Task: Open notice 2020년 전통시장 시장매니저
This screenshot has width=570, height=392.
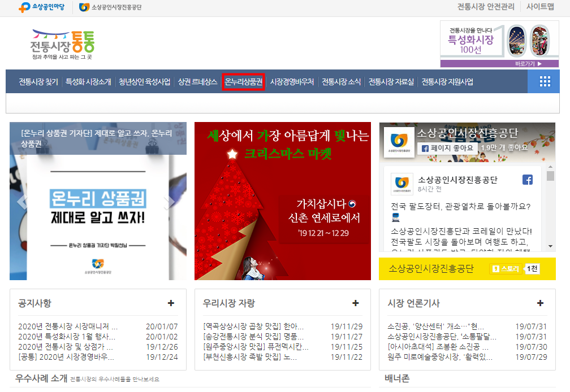Action: pyautogui.click(x=68, y=326)
